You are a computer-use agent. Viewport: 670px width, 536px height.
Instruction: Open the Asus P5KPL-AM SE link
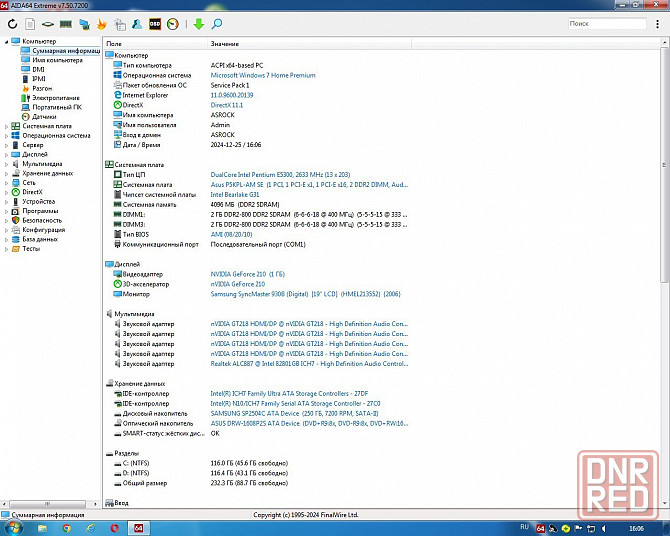[x=309, y=185]
